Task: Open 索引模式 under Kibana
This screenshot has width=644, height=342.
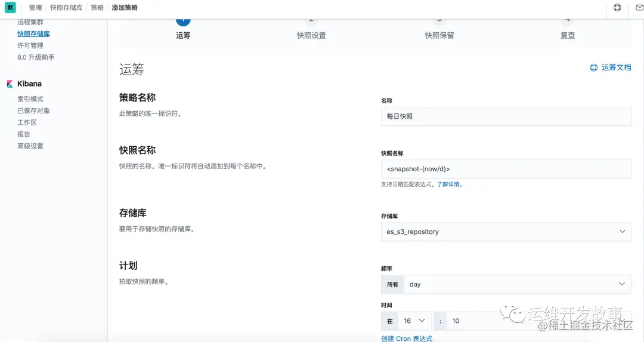Action: tap(30, 99)
